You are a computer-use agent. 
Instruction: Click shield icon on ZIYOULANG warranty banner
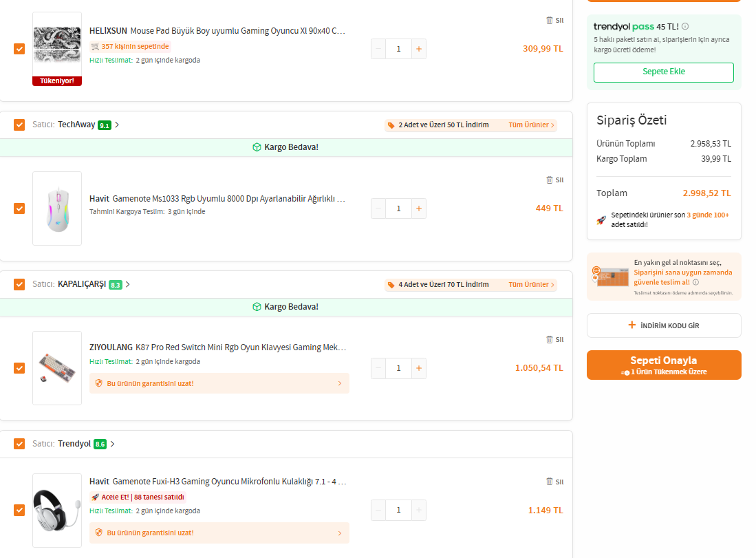(x=99, y=383)
